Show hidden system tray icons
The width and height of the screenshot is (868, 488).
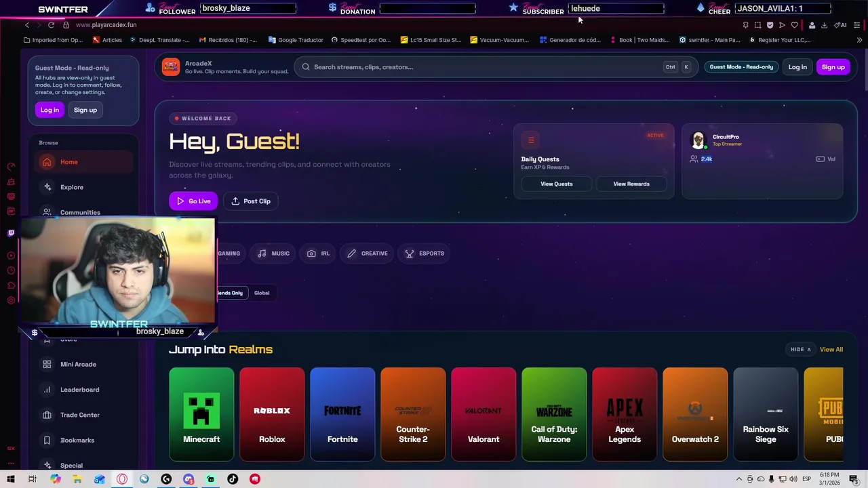click(x=739, y=479)
